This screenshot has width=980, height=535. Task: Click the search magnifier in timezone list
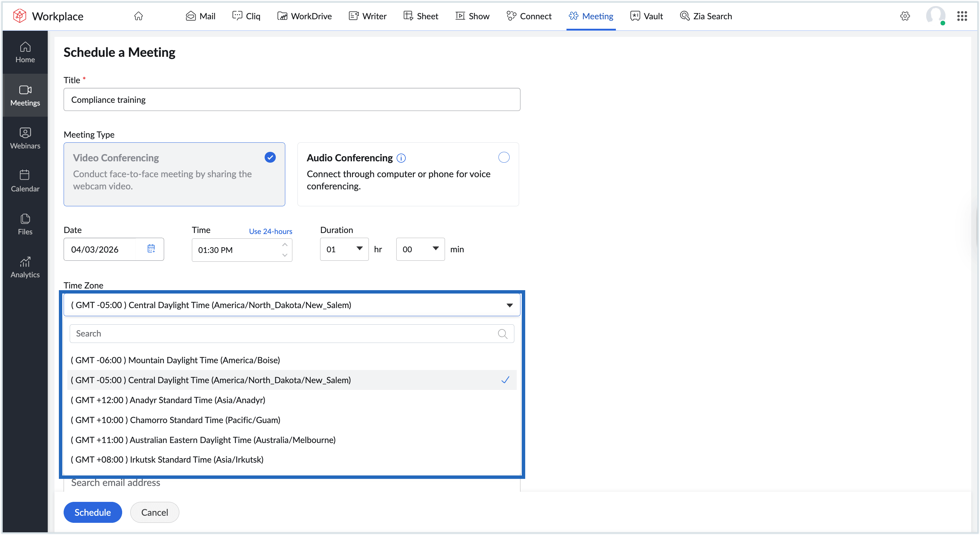click(x=502, y=333)
